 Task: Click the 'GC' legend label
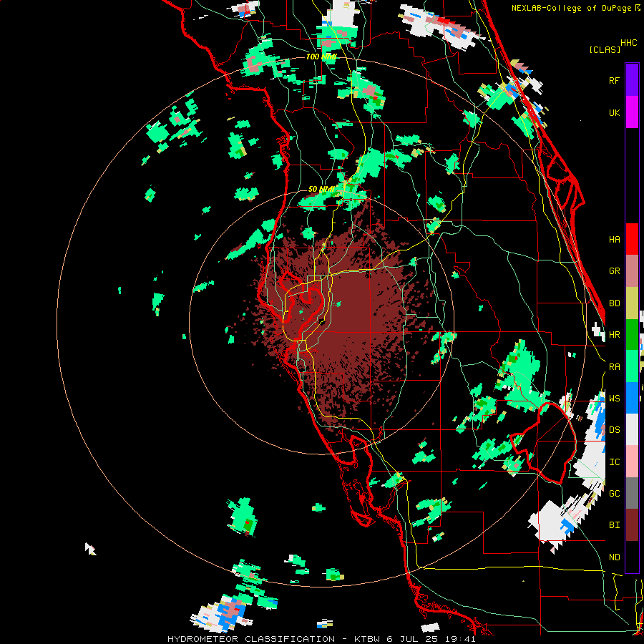tap(614, 493)
